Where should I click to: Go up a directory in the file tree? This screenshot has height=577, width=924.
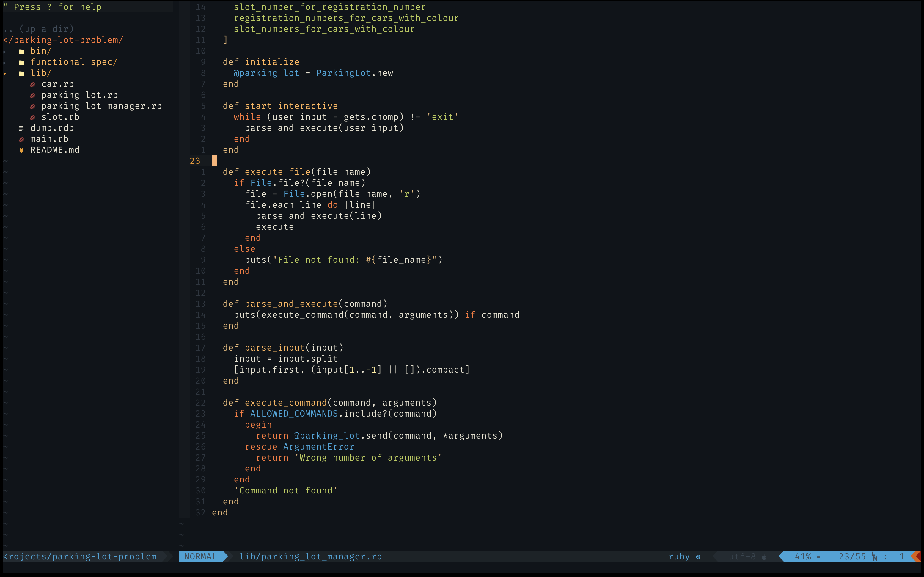(x=38, y=29)
